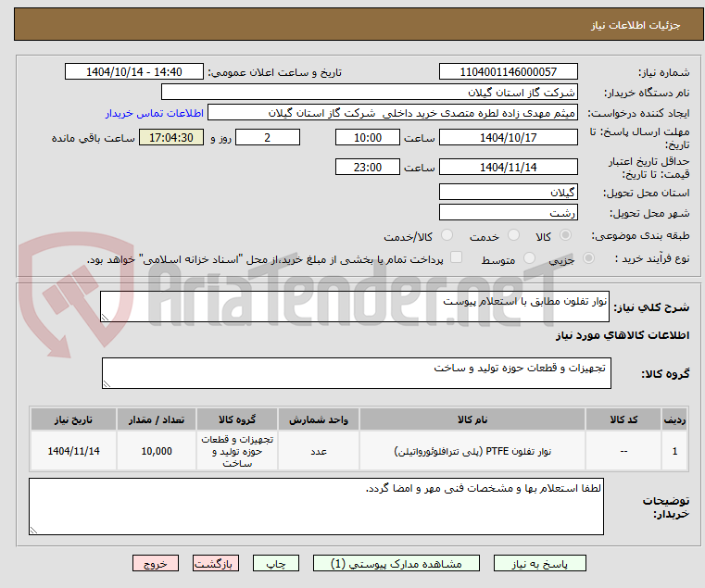
Task: Click the remaining days field showing 2
Action: coord(268,138)
